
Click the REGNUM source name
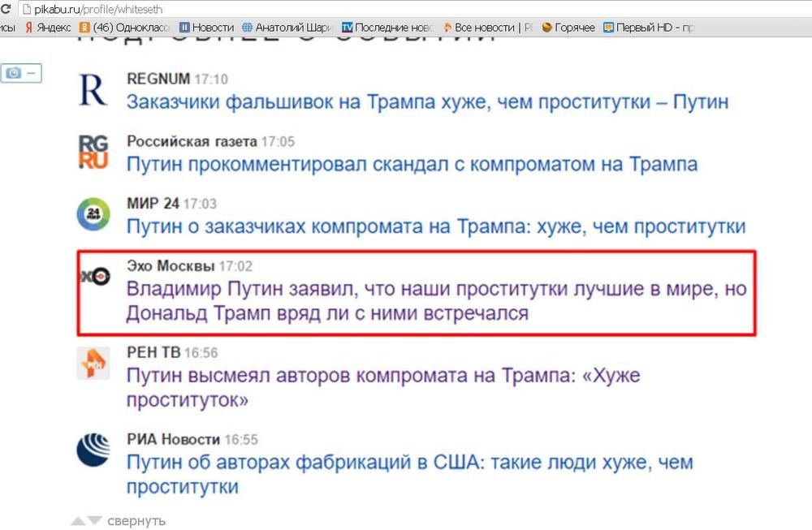[x=158, y=79]
